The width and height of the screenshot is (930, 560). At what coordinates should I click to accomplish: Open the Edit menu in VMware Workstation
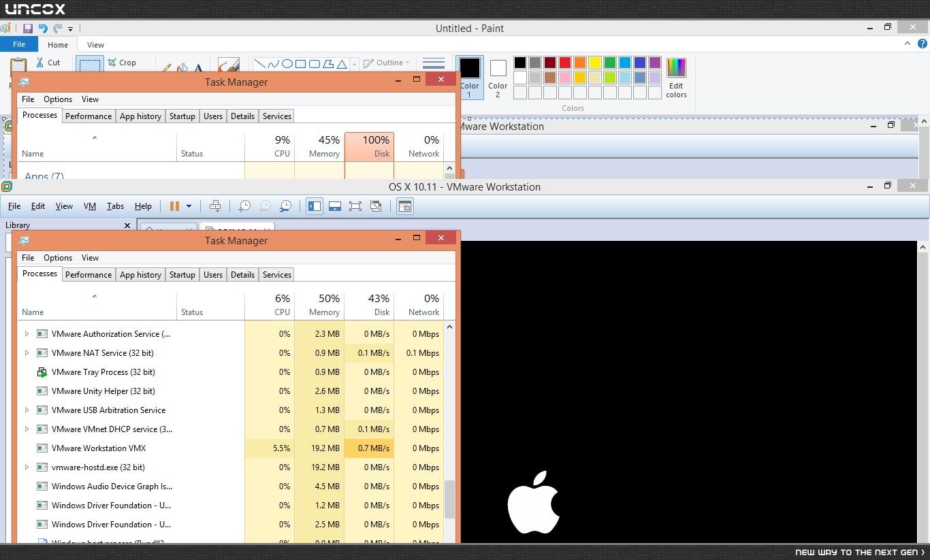coord(38,206)
